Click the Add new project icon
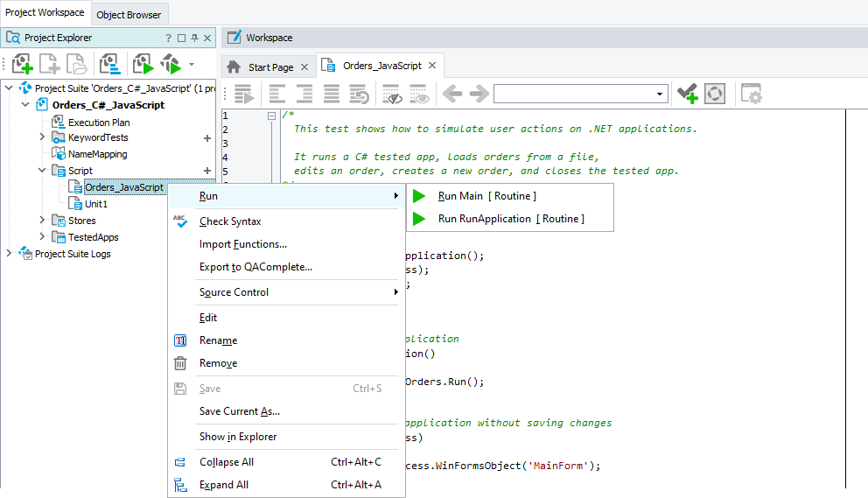 22,64
